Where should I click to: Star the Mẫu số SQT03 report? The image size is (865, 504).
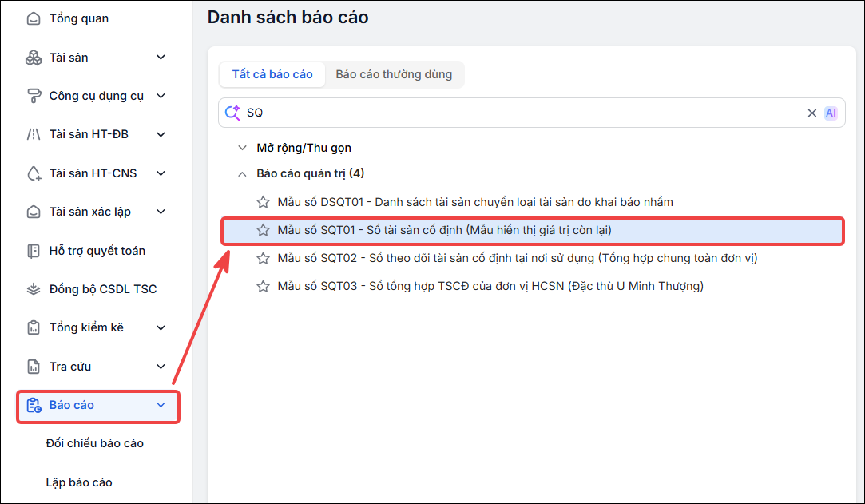tap(263, 286)
